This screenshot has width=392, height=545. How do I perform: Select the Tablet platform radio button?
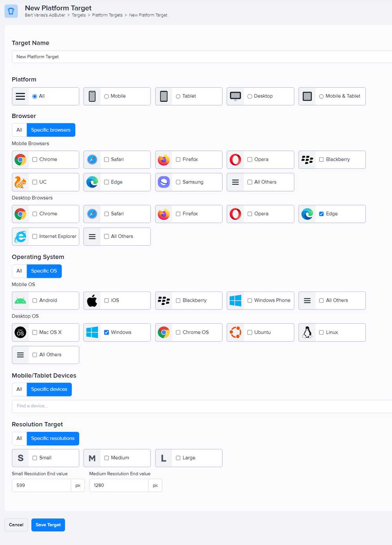[178, 96]
